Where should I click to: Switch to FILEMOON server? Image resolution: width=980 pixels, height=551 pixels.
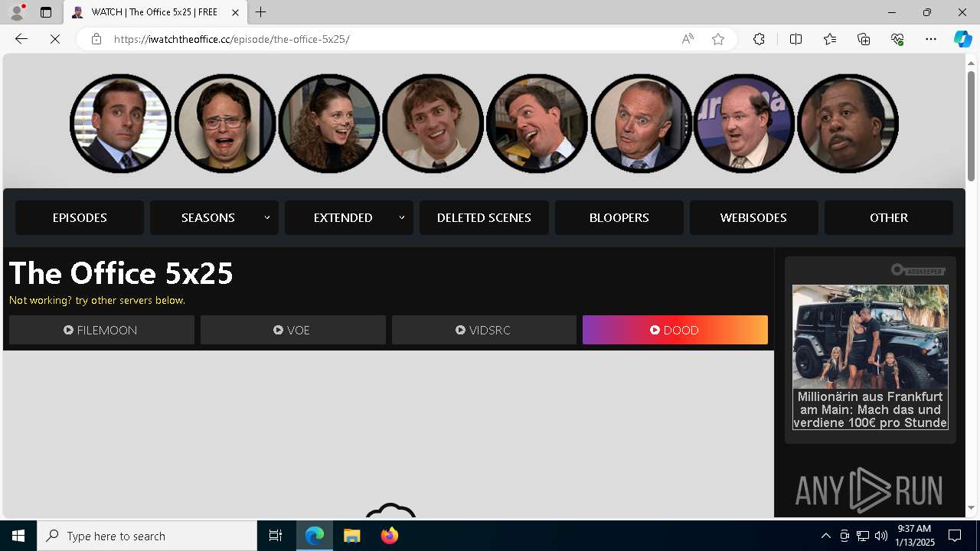102,330
